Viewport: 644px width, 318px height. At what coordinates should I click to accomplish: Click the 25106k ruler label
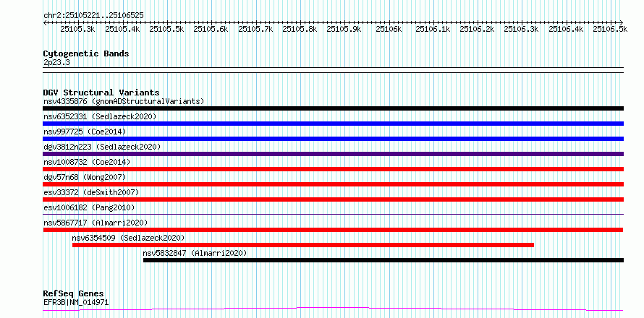click(389, 29)
